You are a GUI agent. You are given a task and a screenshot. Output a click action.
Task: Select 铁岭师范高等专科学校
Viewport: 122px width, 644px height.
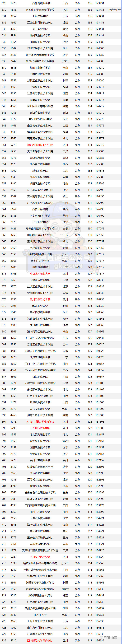coord(40,467)
